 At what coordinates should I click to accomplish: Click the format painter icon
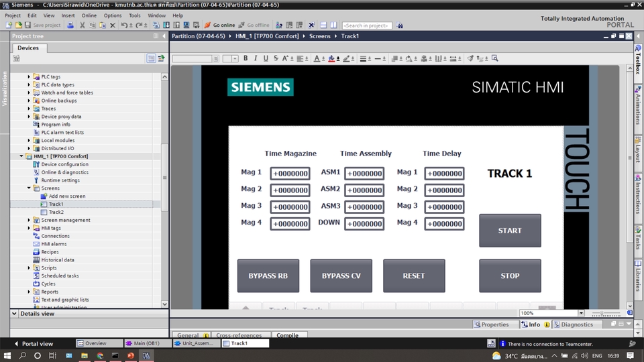coord(470,58)
